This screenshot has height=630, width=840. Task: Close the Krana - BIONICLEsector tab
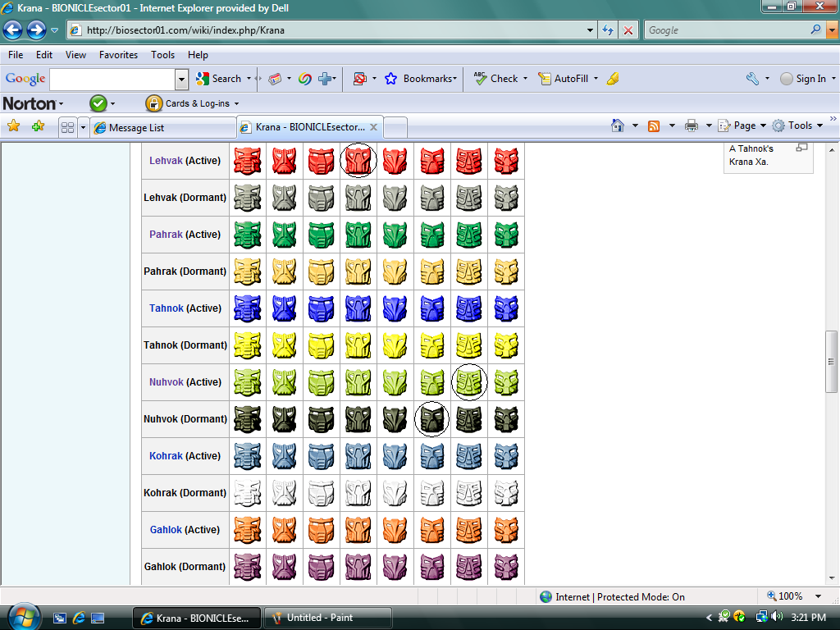(x=373, y=127)
